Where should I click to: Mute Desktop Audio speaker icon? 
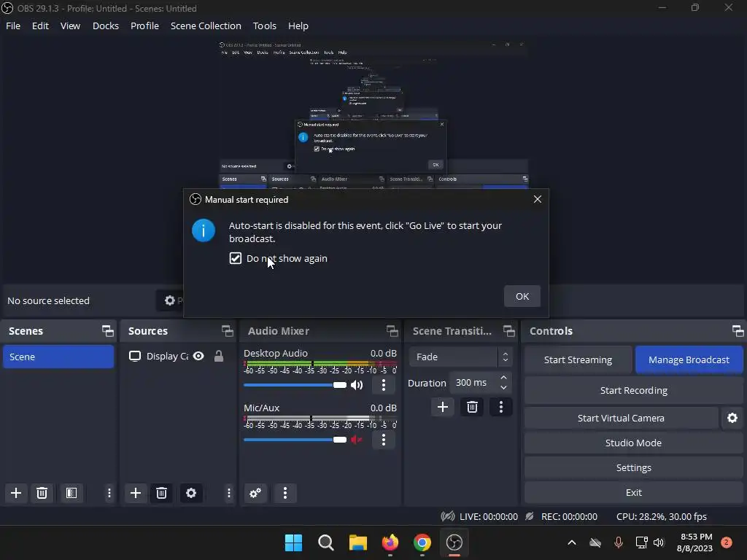point(357,385)
